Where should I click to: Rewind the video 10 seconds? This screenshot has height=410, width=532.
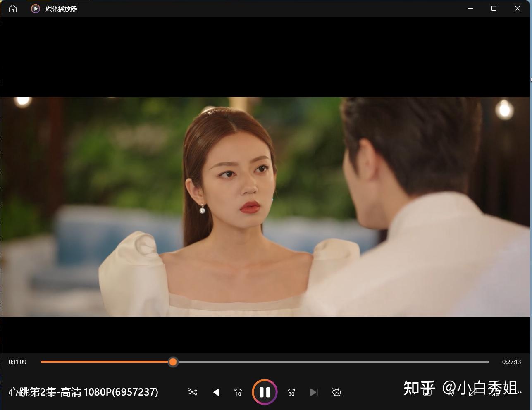click(238, 392)
